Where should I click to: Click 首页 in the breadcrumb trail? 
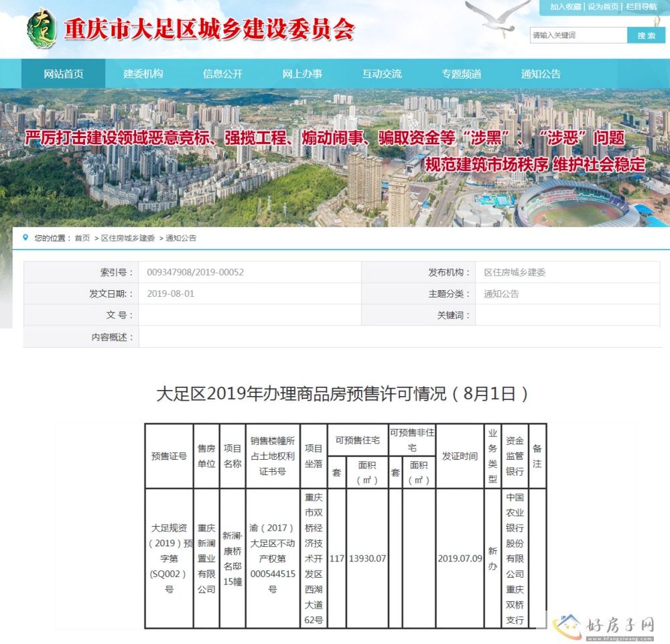(x=82, y=238)
